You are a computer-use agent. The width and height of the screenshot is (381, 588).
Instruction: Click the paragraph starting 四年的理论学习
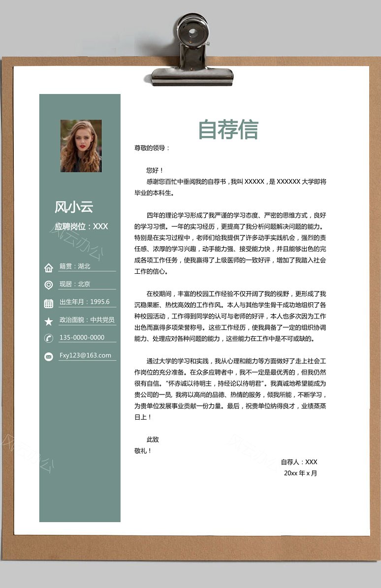(x=230, y=243)
